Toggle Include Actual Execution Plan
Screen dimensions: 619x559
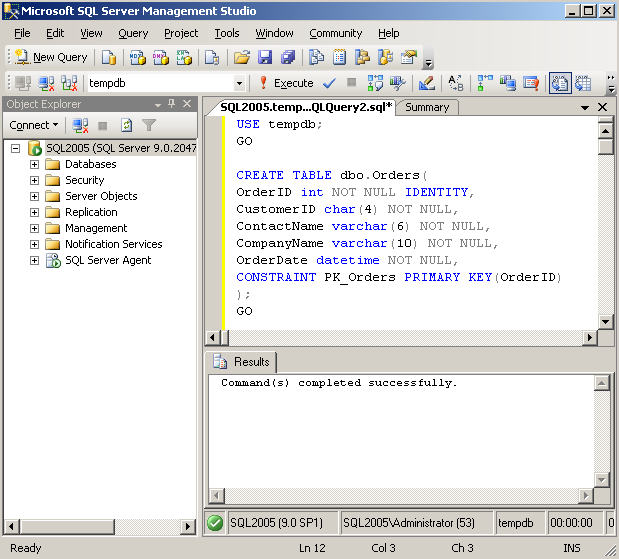tap(485, 83)
